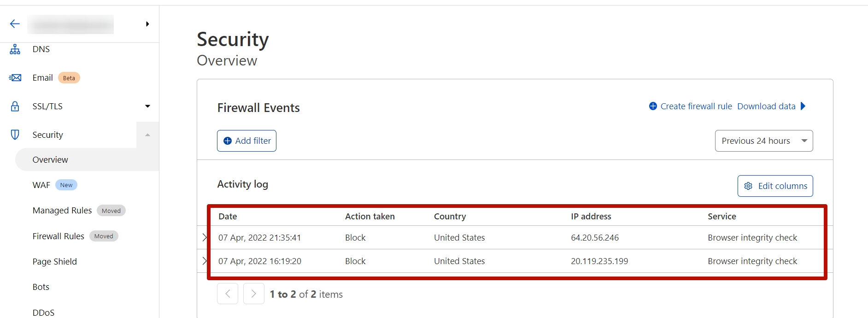Go to next page of activity log
The height and width of the screenshot is (318, 868).
[x=254, y=294]
